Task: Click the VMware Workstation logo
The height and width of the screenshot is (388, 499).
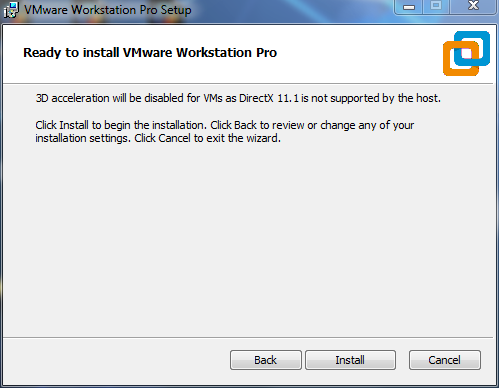Action: (x=466, y=53)
